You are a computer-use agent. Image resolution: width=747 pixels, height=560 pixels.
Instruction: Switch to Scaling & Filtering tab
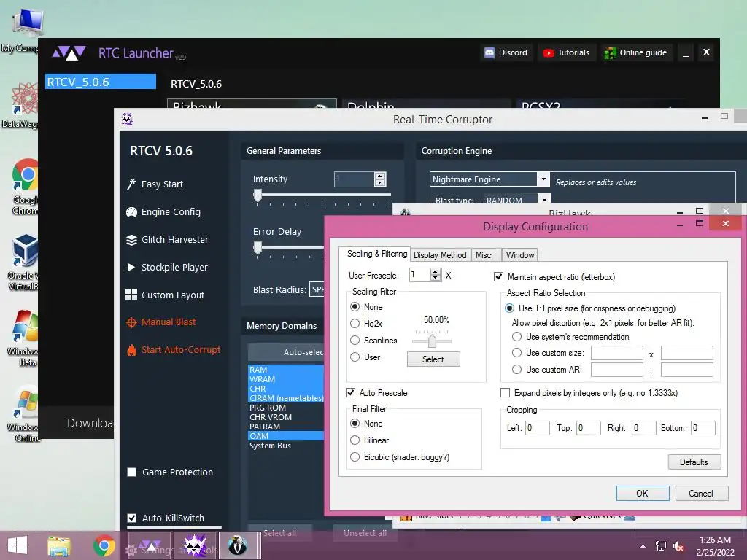[x=376, y=254]
